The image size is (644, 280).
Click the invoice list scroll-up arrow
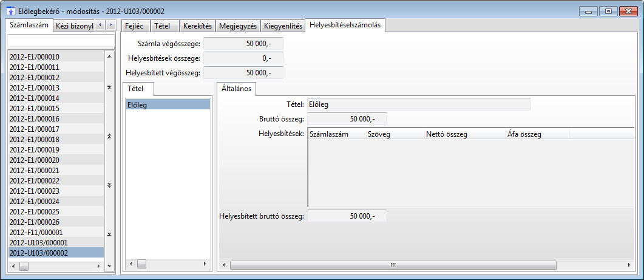click(109, 55)
